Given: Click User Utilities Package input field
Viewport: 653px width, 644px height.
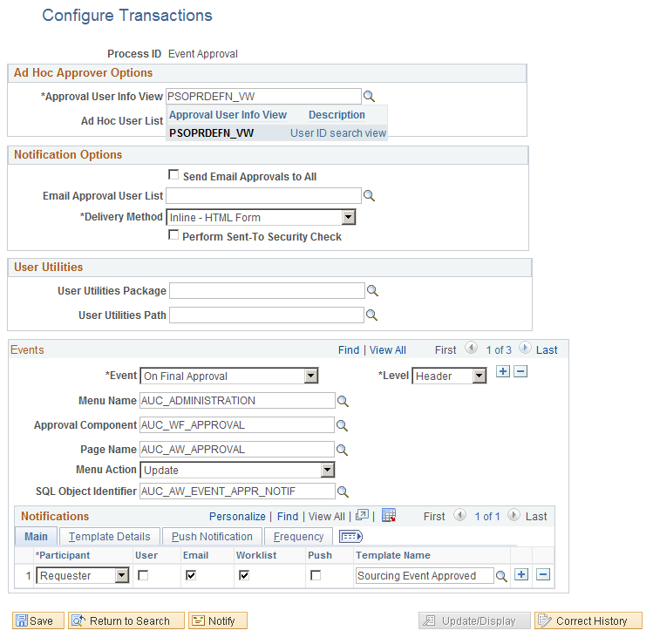Looking at the screenshot, I should (x=267, y=290).
